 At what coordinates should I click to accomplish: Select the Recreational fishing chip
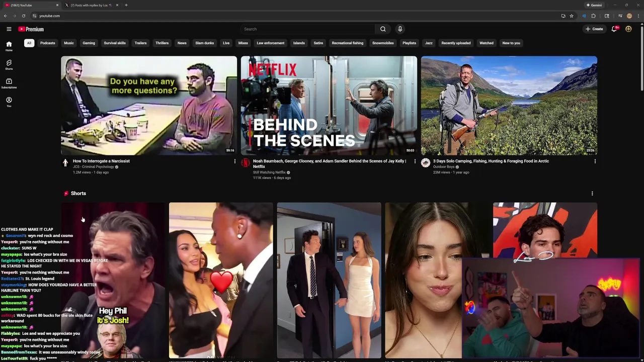point(348,43)
